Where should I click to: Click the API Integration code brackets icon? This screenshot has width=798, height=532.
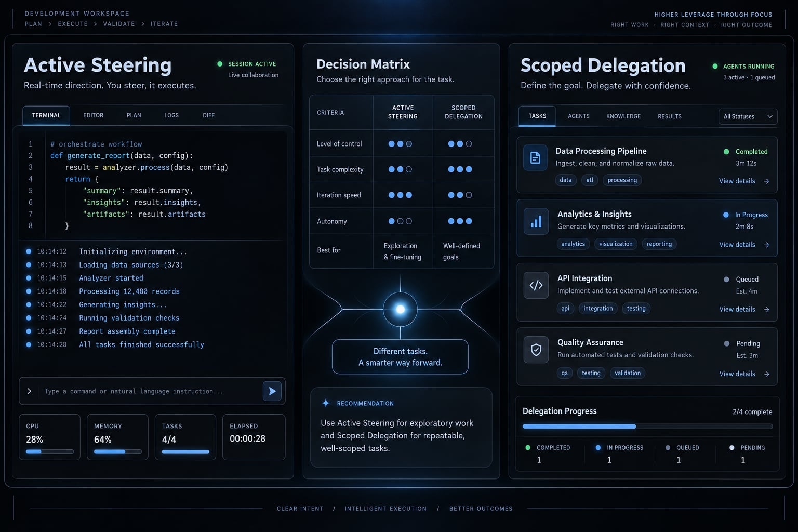click(x=536, y=285)
